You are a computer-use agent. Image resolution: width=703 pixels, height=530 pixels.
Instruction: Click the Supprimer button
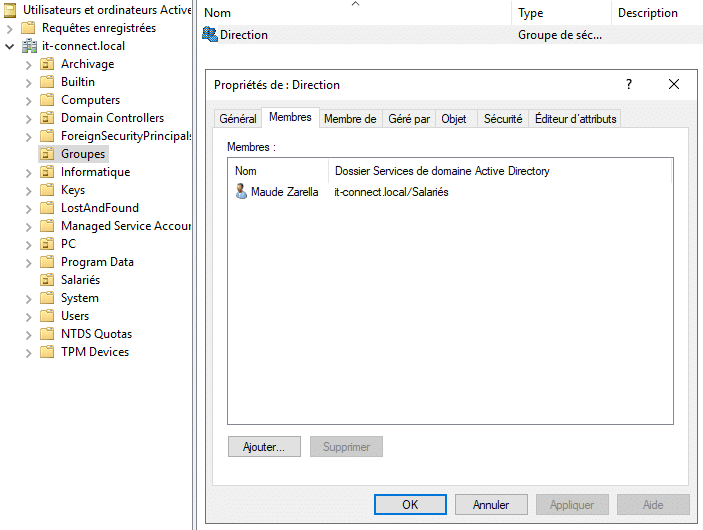point(346,447)
